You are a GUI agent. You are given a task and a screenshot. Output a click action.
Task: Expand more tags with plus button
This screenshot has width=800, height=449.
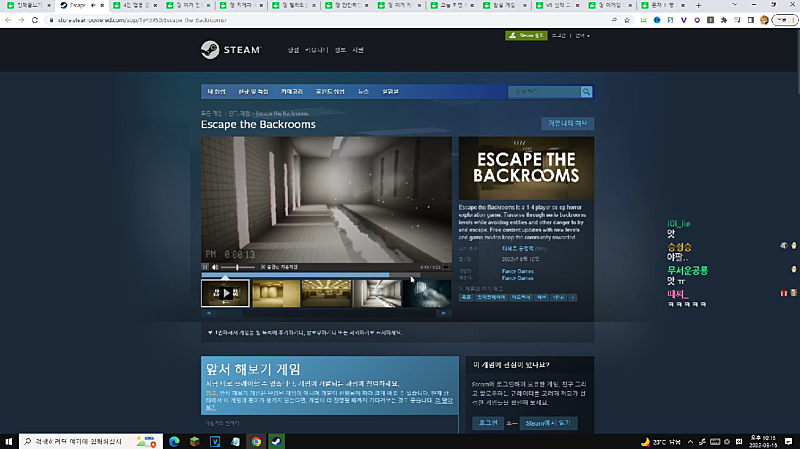pos(572,297)
